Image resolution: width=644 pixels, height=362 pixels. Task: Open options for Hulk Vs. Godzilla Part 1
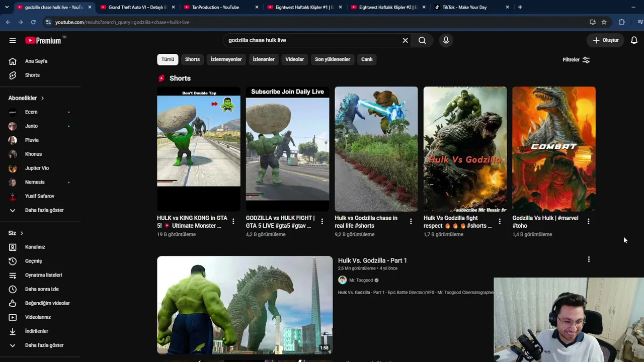click(x=589, y=259)
